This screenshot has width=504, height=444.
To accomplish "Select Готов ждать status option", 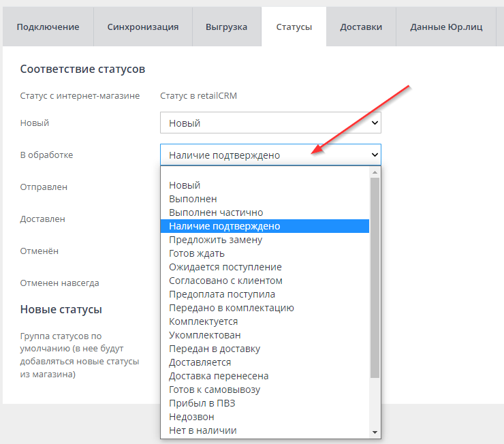I will coord(196,253).
